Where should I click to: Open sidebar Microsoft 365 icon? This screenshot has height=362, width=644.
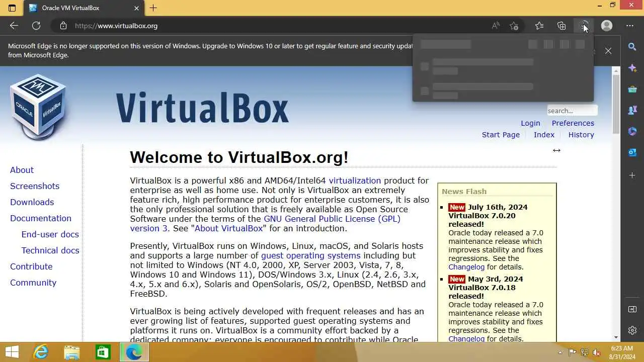pyautogui.click(x=632, y=131)
